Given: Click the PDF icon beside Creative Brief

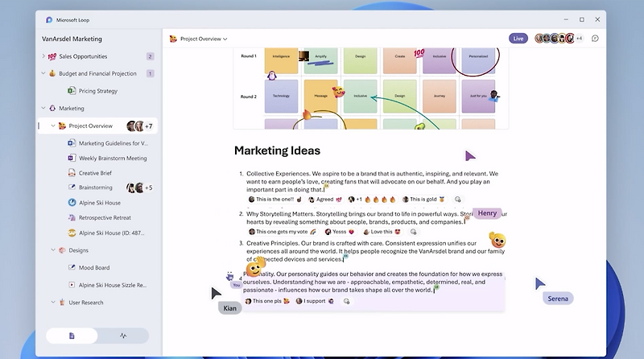Looking at the screenshot, I should (72, 173).
